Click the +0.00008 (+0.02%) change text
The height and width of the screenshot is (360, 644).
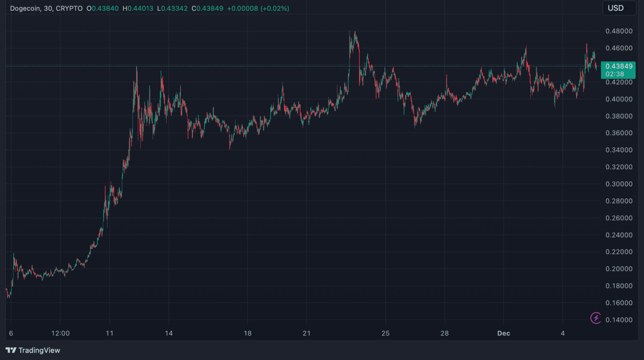coord(258,9)
